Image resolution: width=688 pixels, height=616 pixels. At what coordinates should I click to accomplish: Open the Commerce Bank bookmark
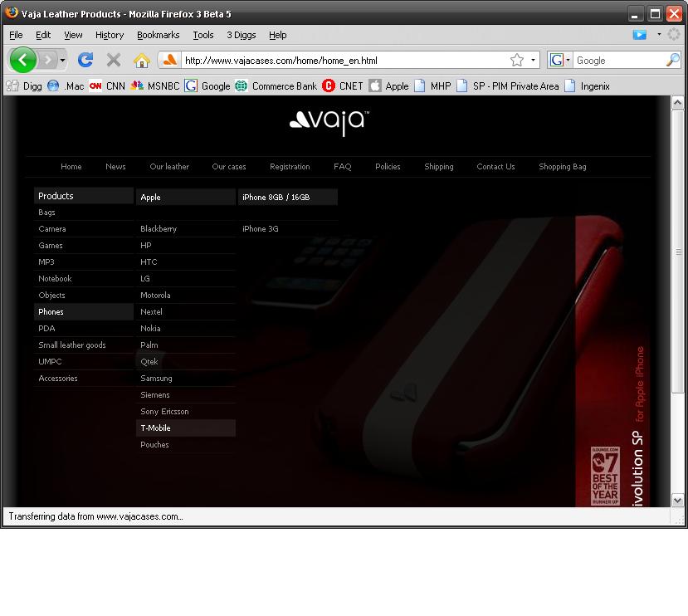pos(276,86)
